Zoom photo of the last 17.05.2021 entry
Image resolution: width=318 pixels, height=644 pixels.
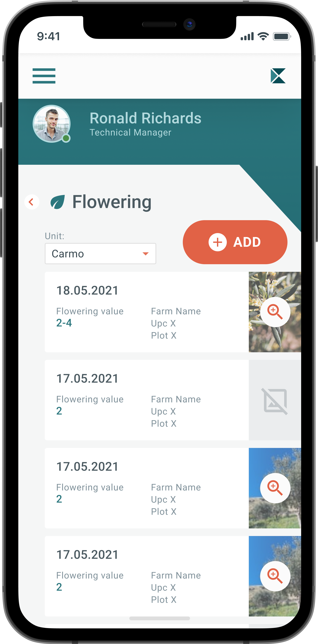click(x=275, y=576)
